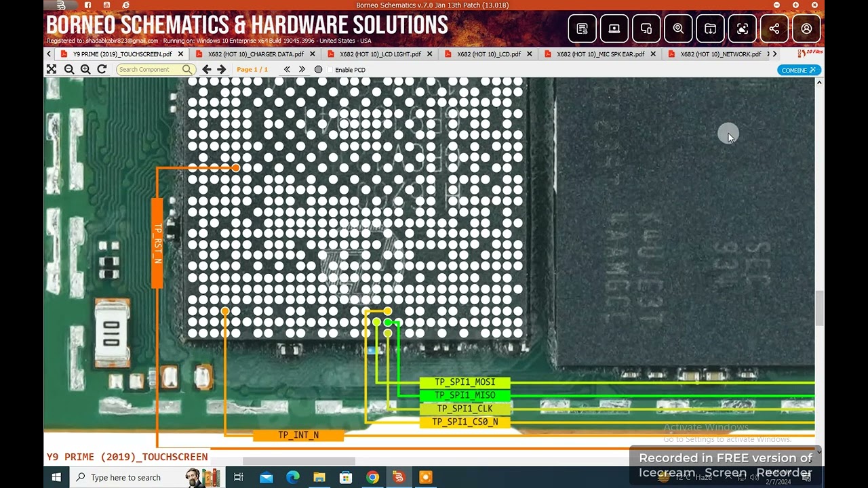
Task: Click the vertical scrollbar thumb
Action: click(819, 308)
